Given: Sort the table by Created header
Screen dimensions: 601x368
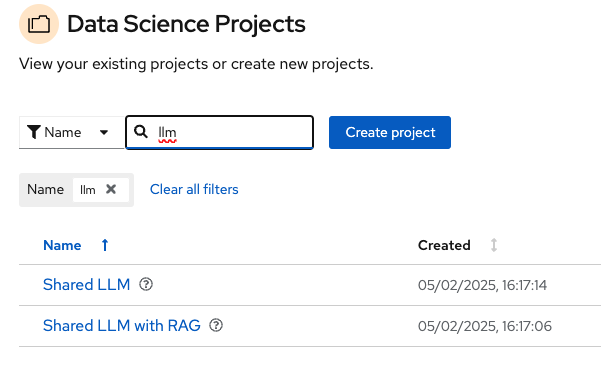Looking at the screenshot, I should click(444, 245).
